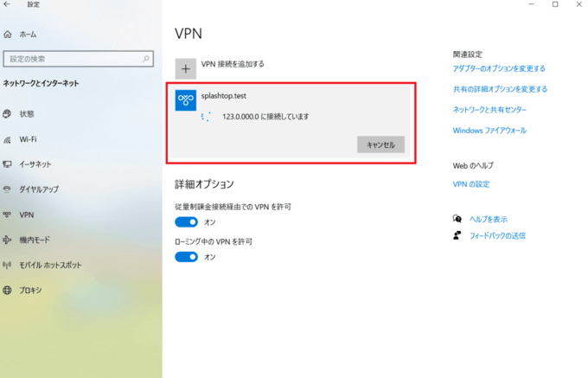Click the help chat bubble icon
The image size is (588, 378).
pos(457,219)
